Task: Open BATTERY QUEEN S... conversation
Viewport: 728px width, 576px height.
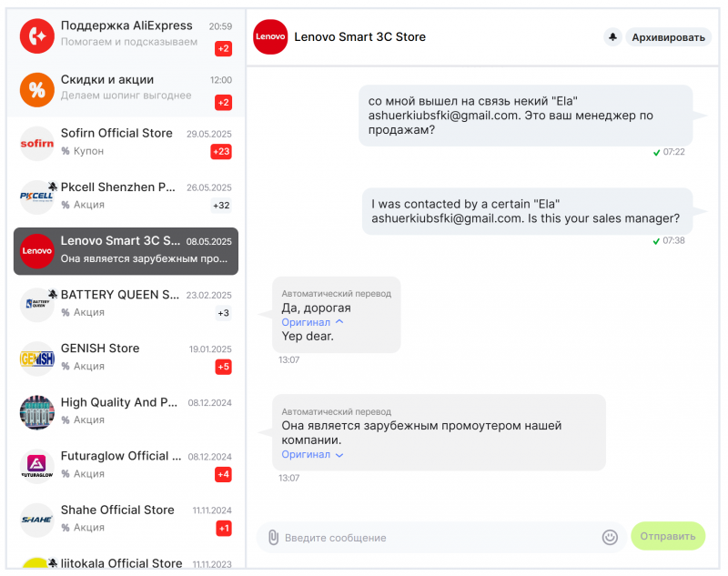Action: [x=126, y=305]
